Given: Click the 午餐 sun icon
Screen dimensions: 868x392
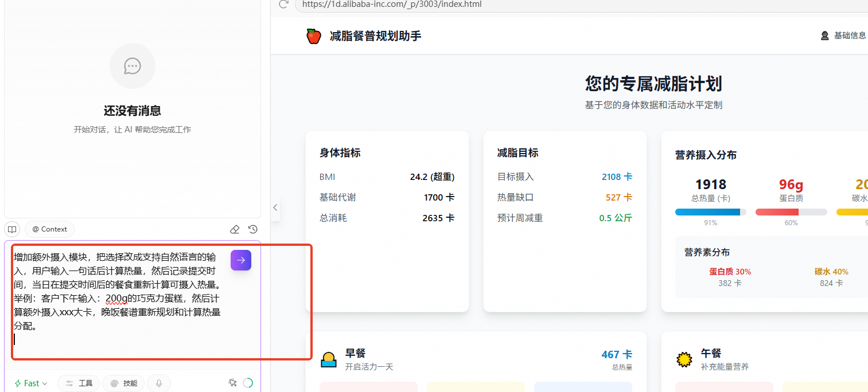Looking at the screenshot, I should (x=684, y=359).
